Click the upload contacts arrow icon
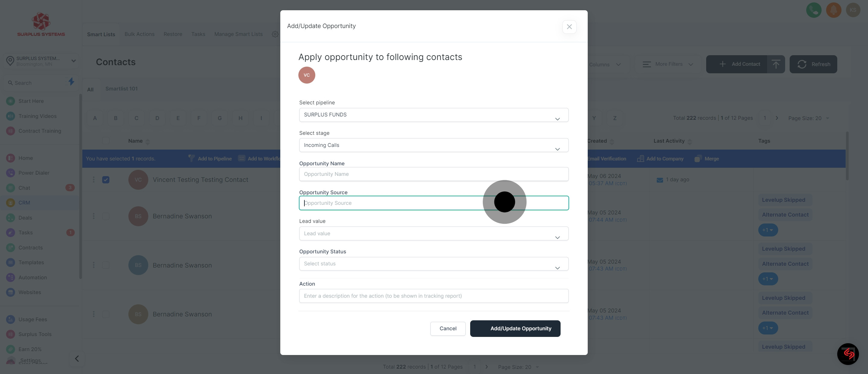Viewport: 868px width, 374px height. pos(776,64)
